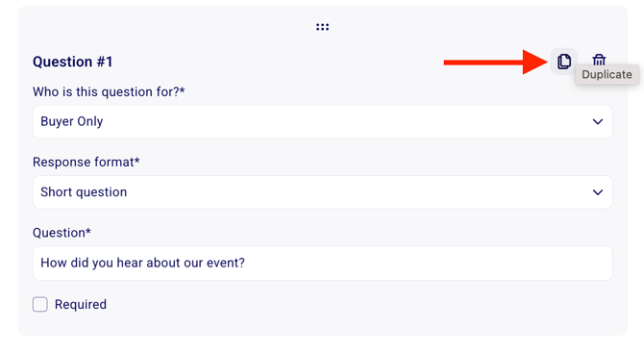This screenshot has height=354, width=644.
Task: Delete Question #1 with the trash icon
Action: click(599, 60)
